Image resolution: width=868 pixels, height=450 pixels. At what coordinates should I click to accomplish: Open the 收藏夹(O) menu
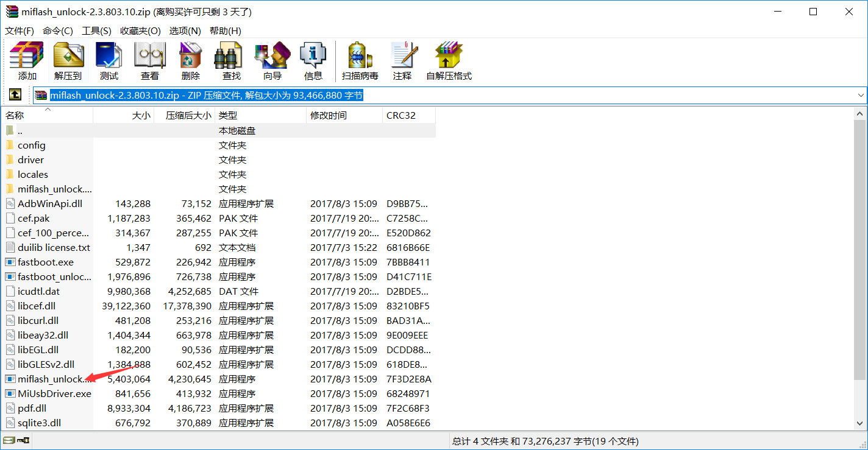click(140, 30)
